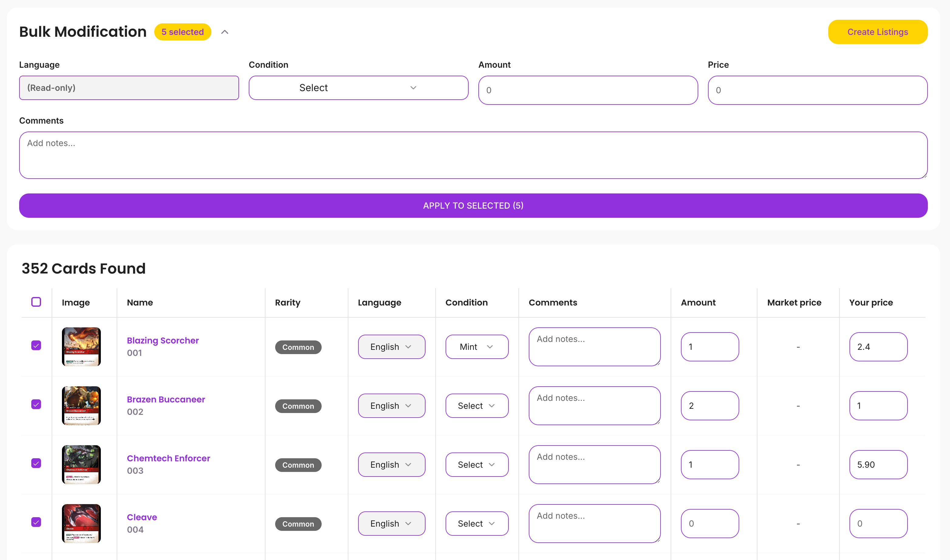This screenshot has width=950, height=560.
Task: Click Common rarity badge for Brazen Buccaneer
Action: (298, 406)
